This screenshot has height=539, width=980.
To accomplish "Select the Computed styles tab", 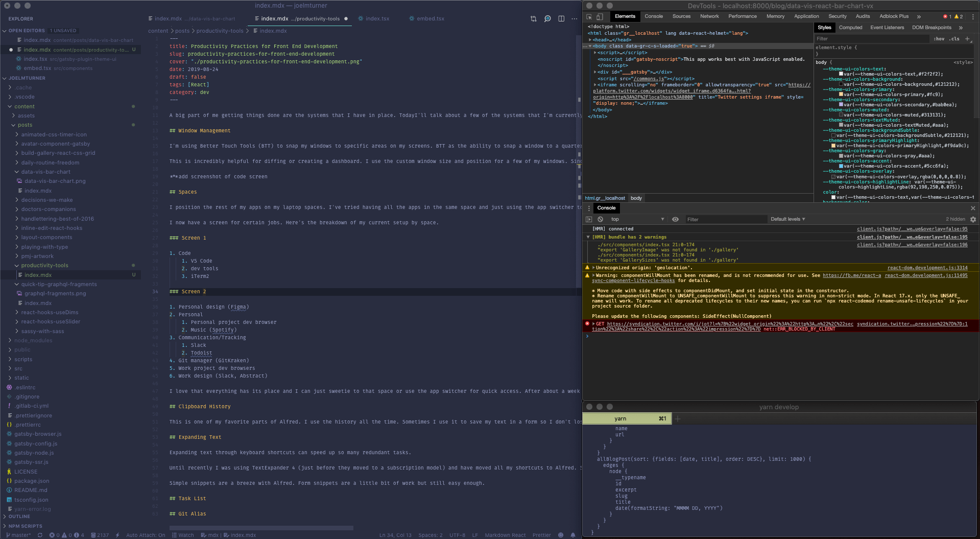I will [x=850, y=28].
